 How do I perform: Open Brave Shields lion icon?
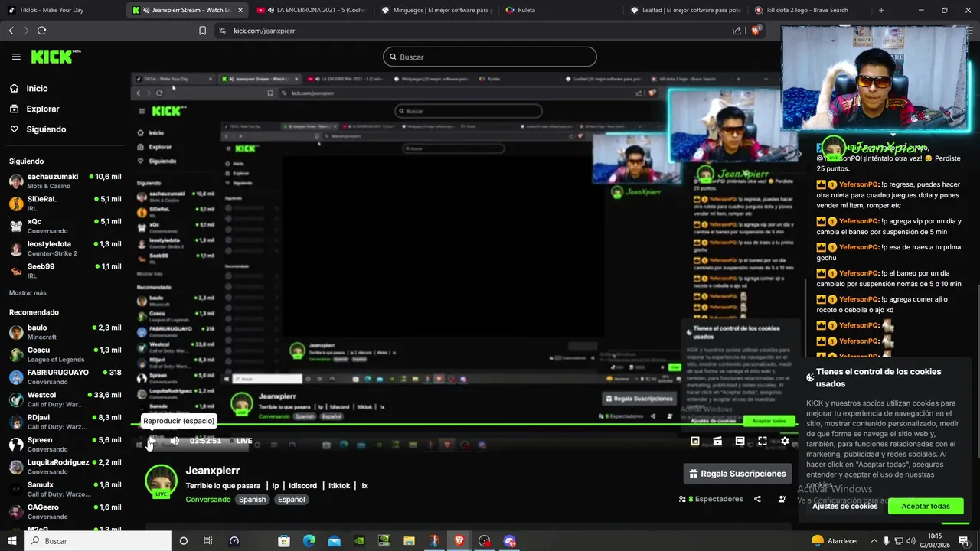(756, 31)
